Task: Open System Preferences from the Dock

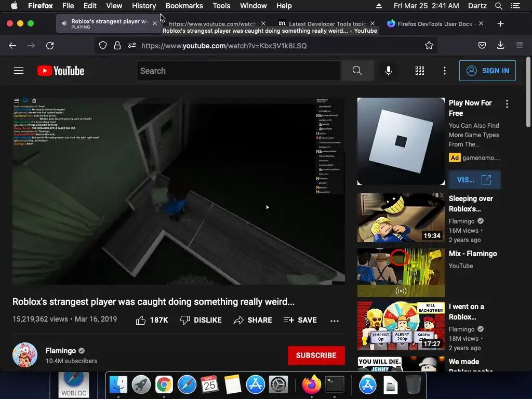Action: tap(278, 385)
